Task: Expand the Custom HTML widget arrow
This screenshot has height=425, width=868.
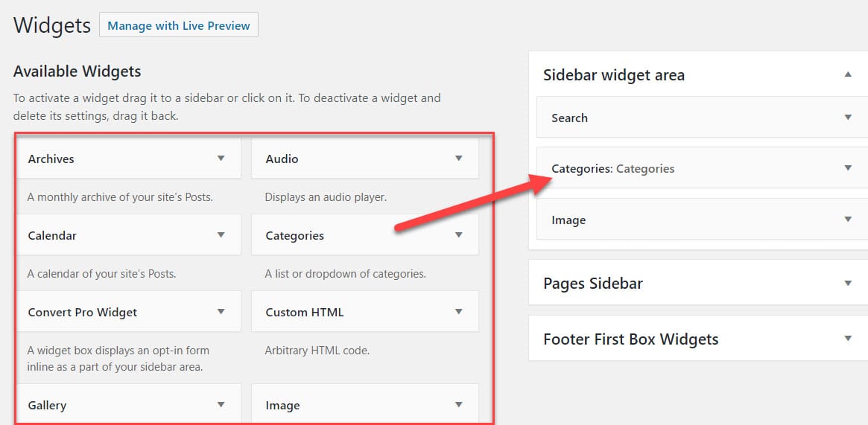Action: point(458,312)
